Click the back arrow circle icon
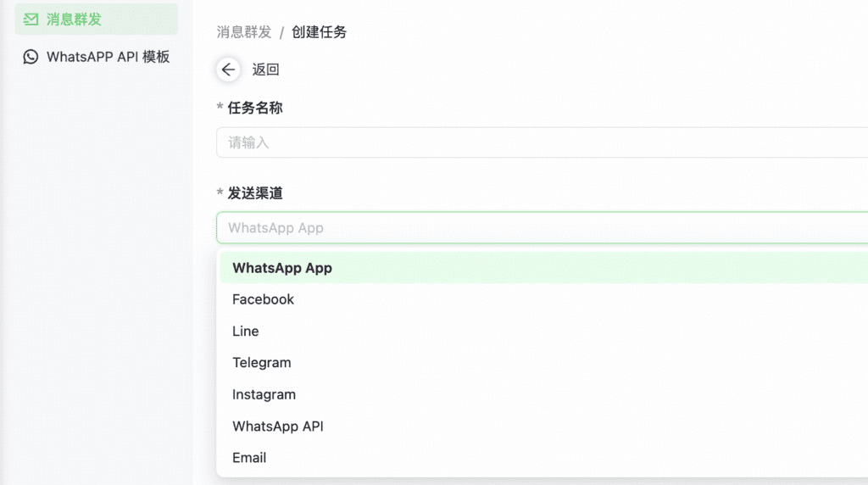This screenshot has height=485, width=868. (x=228, y=70)
